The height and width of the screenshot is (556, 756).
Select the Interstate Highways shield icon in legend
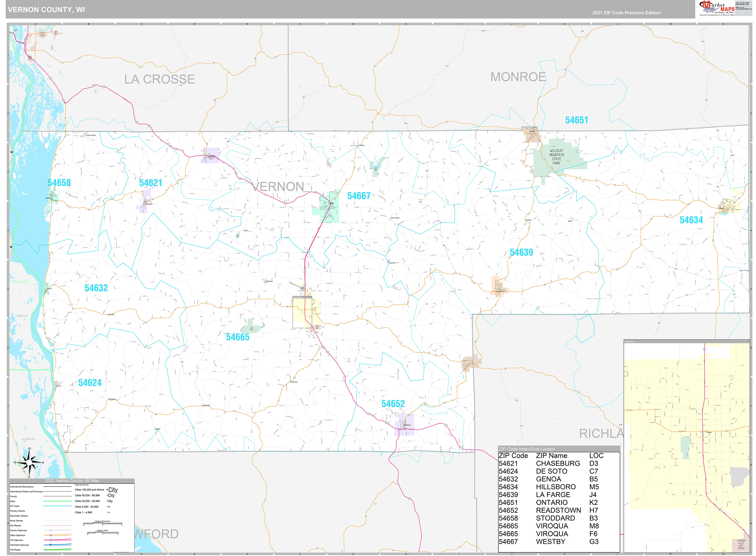pos(50,545)
